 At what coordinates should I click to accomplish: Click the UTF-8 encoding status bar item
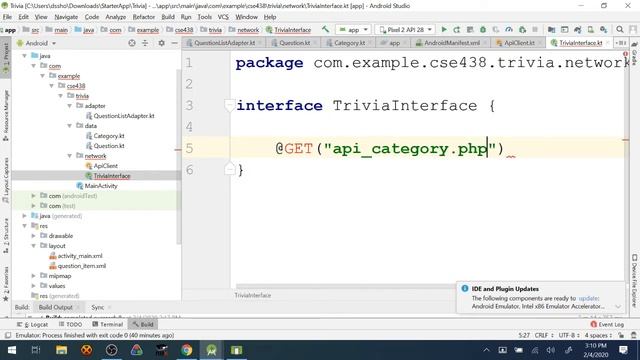[x=569, y=335]
